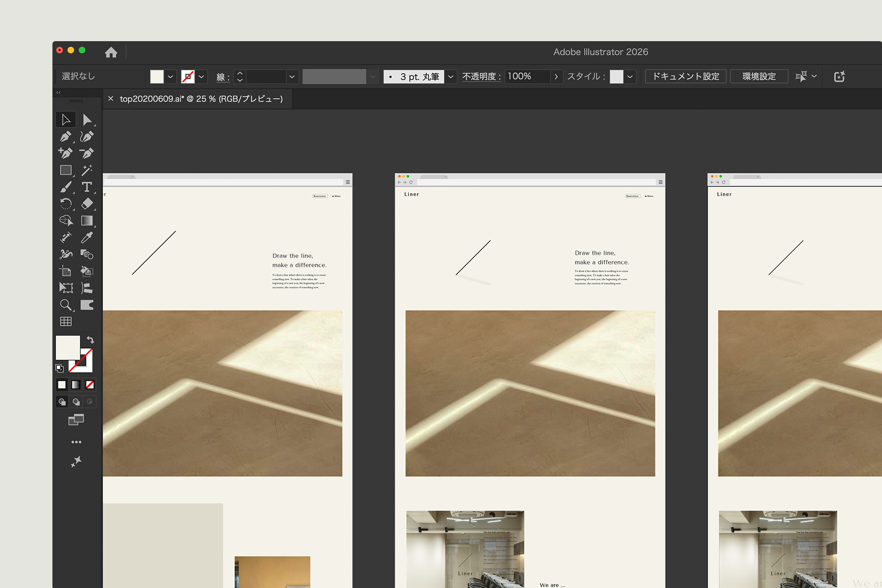Select the Gradient tool

pyautogui.click(x=87, y=220)
